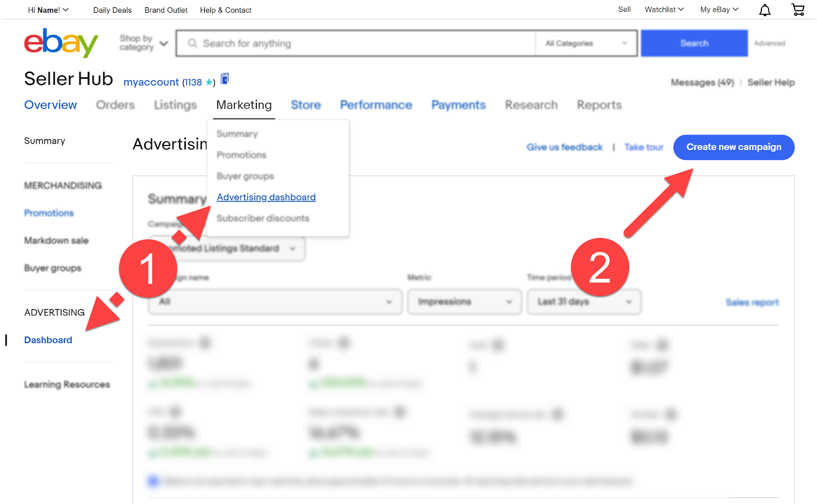Click the Advanced search link
Viewport: 817px width, 504px height.
tap(770, 43)
